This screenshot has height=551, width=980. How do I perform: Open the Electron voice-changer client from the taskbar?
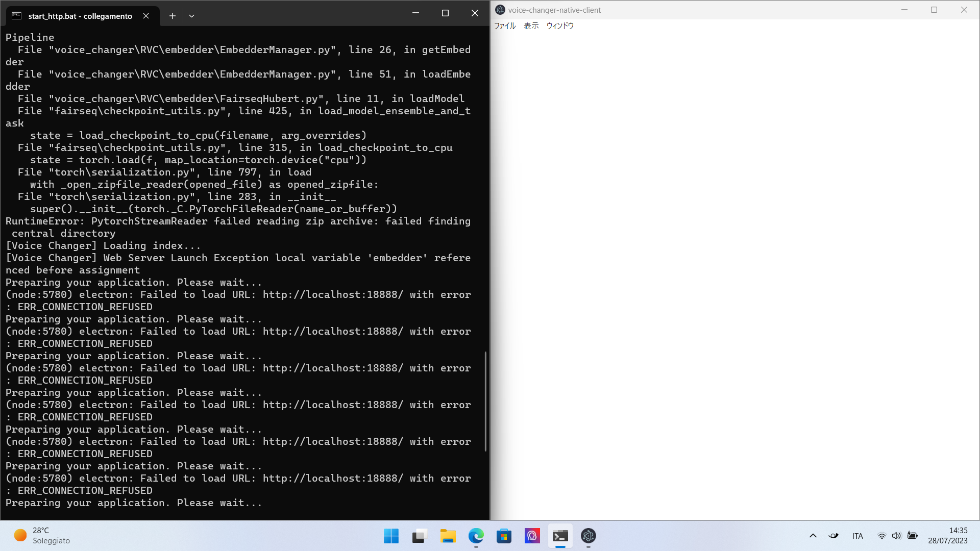pos(589,536)
